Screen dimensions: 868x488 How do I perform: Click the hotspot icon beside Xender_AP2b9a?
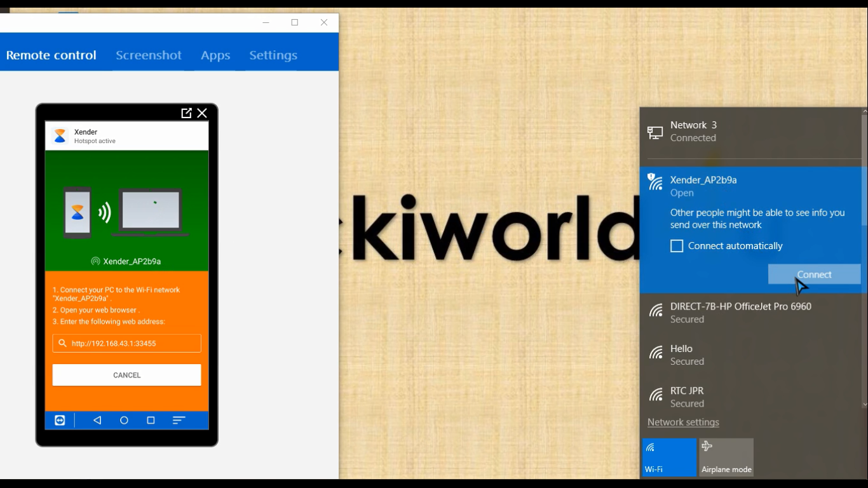[95, 261]
